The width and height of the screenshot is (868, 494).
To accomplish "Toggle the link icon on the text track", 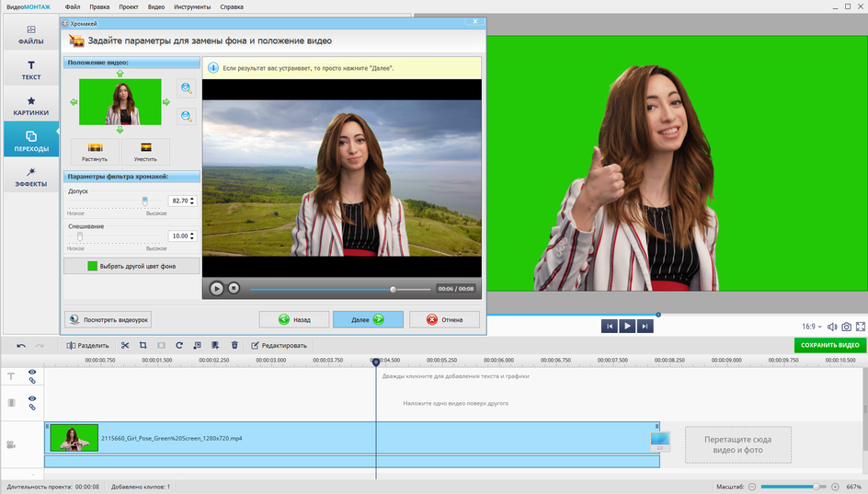I will point(32,381).
